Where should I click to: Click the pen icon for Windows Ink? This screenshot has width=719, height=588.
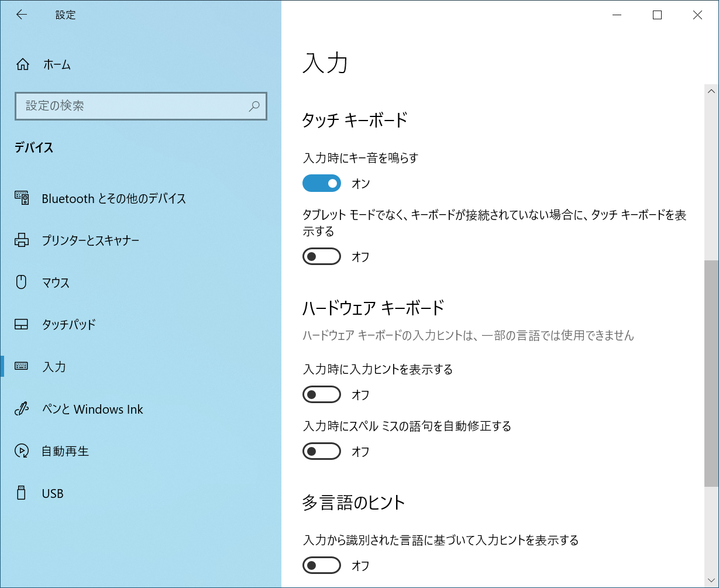pos(22,409)
